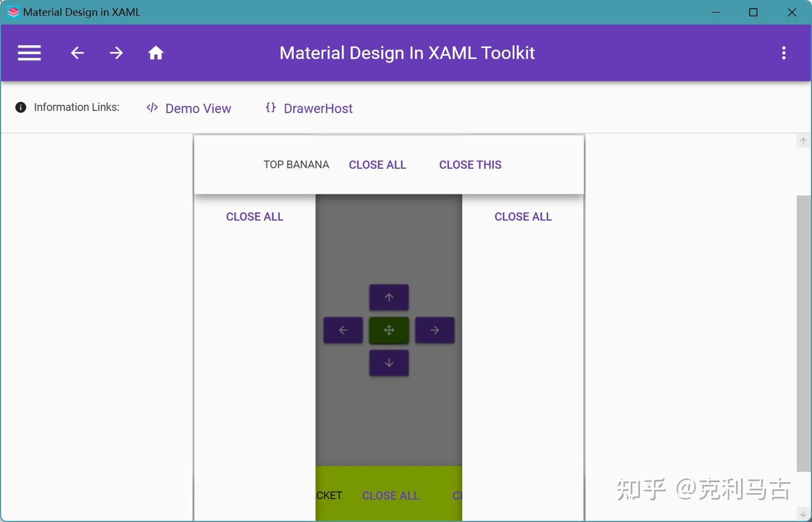Click CLOSE THIS in the top drawer
This screenshot has height=522, width=812.
(470, 165)
